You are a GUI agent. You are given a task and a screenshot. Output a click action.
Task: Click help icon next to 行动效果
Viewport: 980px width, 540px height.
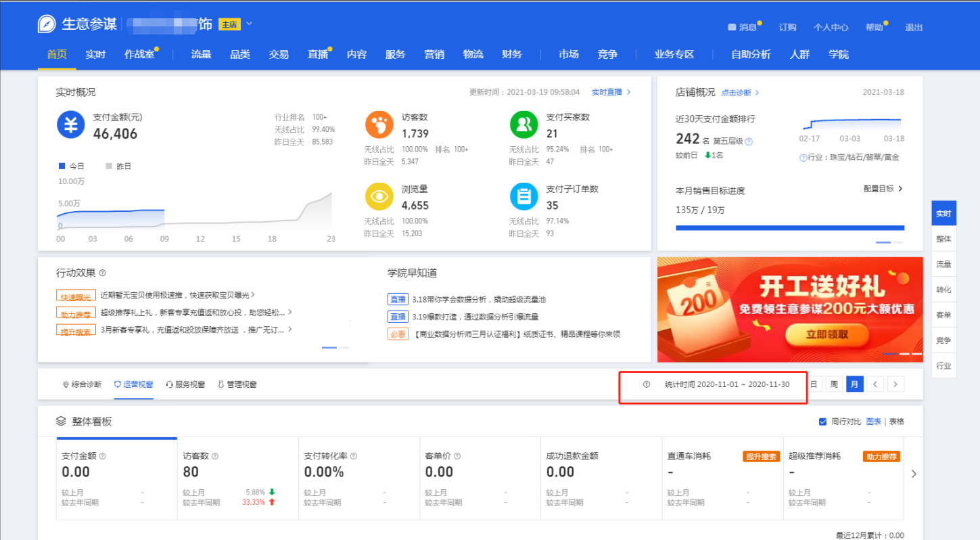click(x=103, y=273)
